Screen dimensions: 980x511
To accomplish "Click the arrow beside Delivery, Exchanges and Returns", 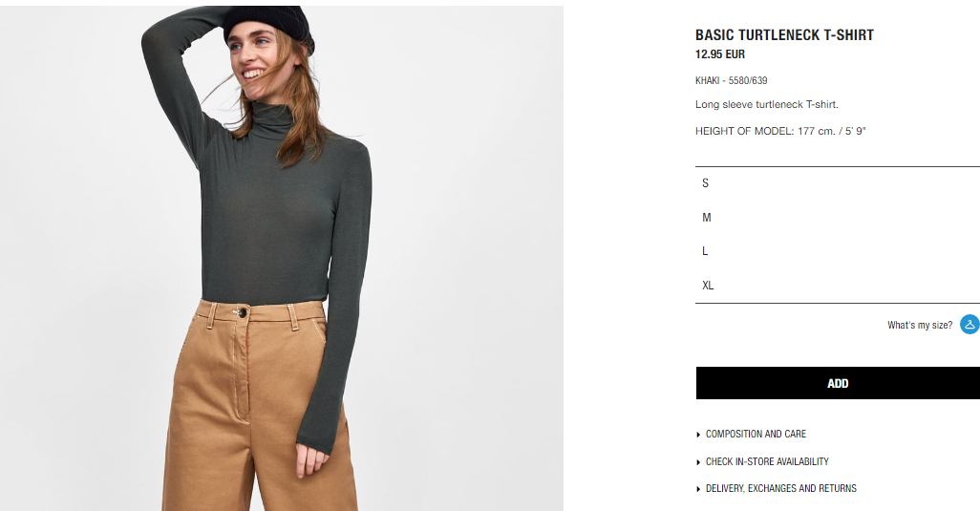I will [x=698, y=488].
